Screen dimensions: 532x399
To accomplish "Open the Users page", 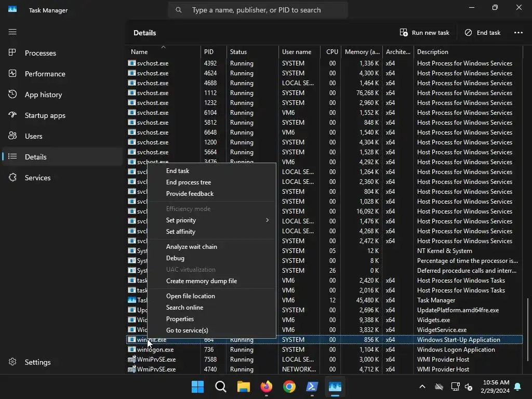I will point(62,136).
